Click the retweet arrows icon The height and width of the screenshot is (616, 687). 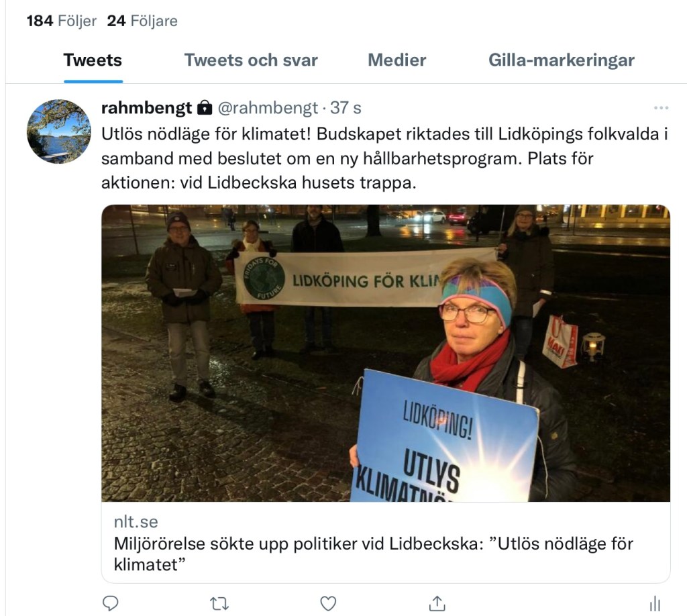(219, 604)
